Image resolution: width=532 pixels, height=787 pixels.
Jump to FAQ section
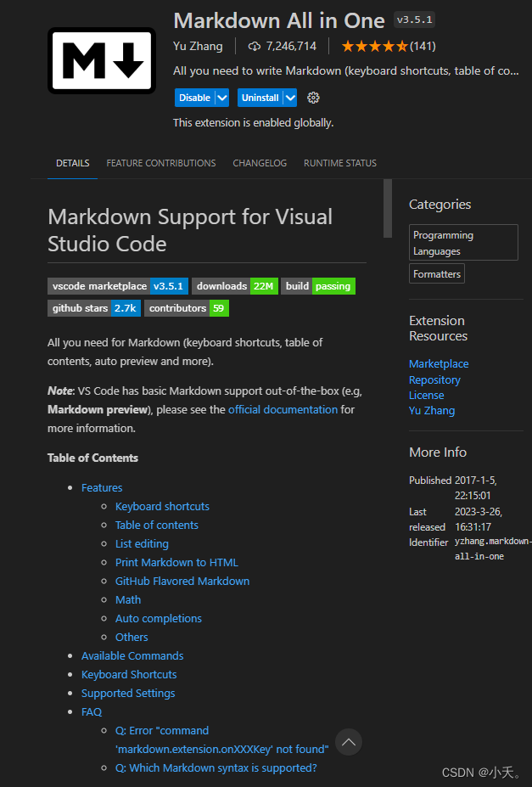92,711
